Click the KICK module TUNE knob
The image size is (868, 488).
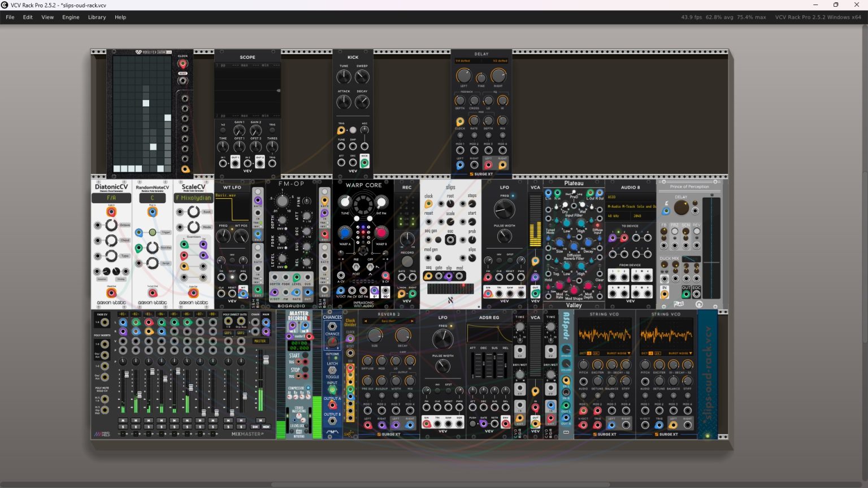pos(344,77)
